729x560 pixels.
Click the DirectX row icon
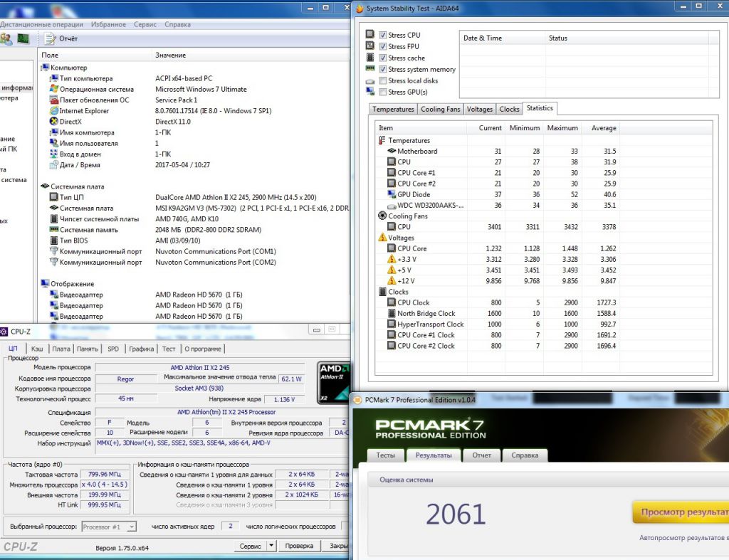[54, 121]
